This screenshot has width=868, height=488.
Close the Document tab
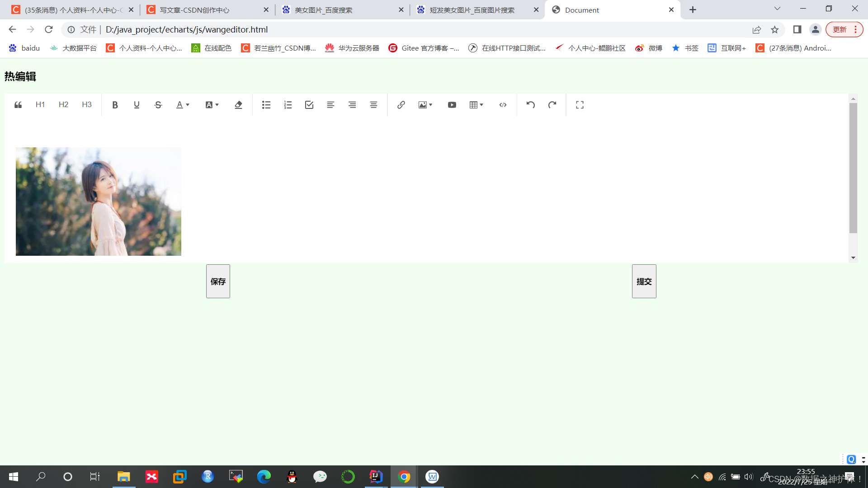tap(671, 10)
